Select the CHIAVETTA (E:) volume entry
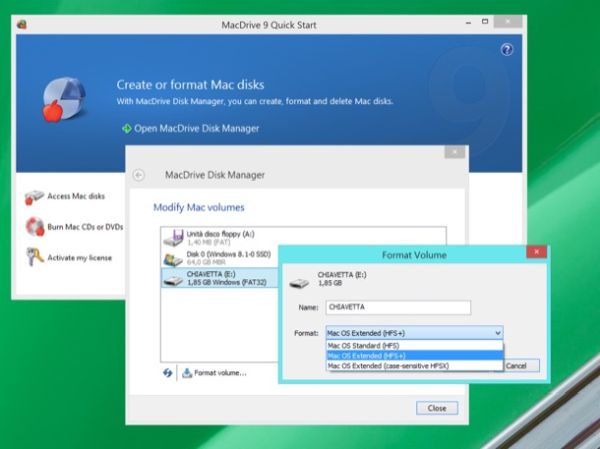The image size is (600, 449). tap(220, 278)
